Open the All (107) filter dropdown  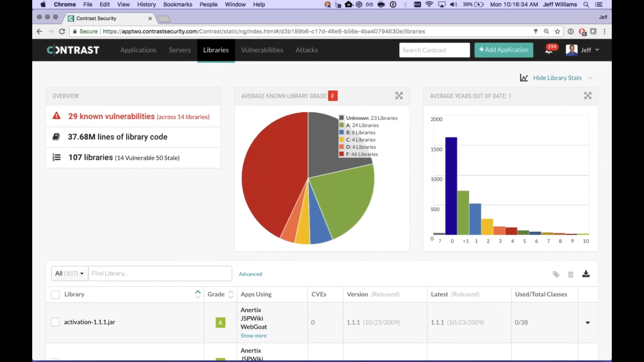pos(69,273)
